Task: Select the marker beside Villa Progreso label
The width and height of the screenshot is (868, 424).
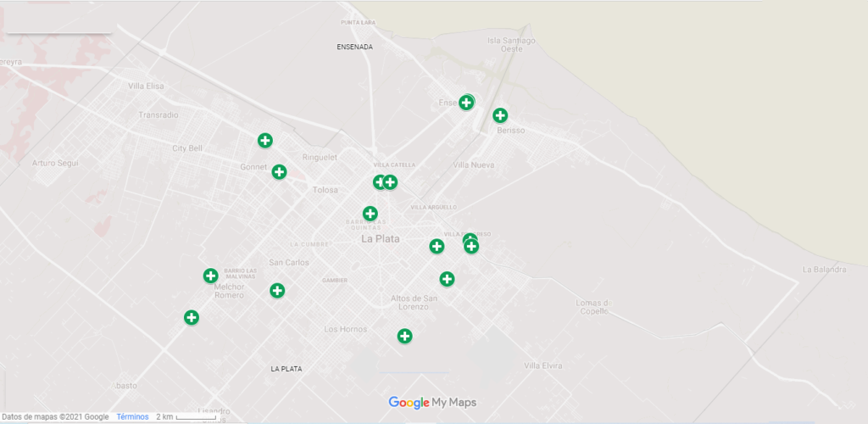Action: click(x=471, y=246)
